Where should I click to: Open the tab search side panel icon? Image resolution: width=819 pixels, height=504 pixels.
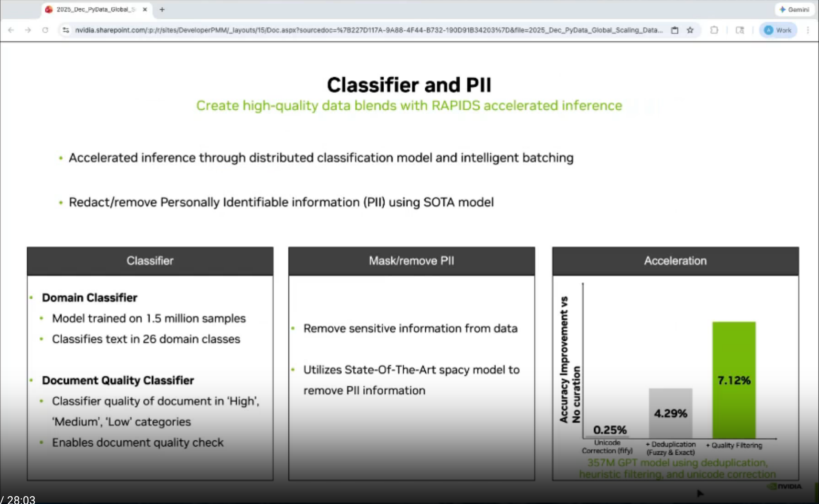[740, 30]
